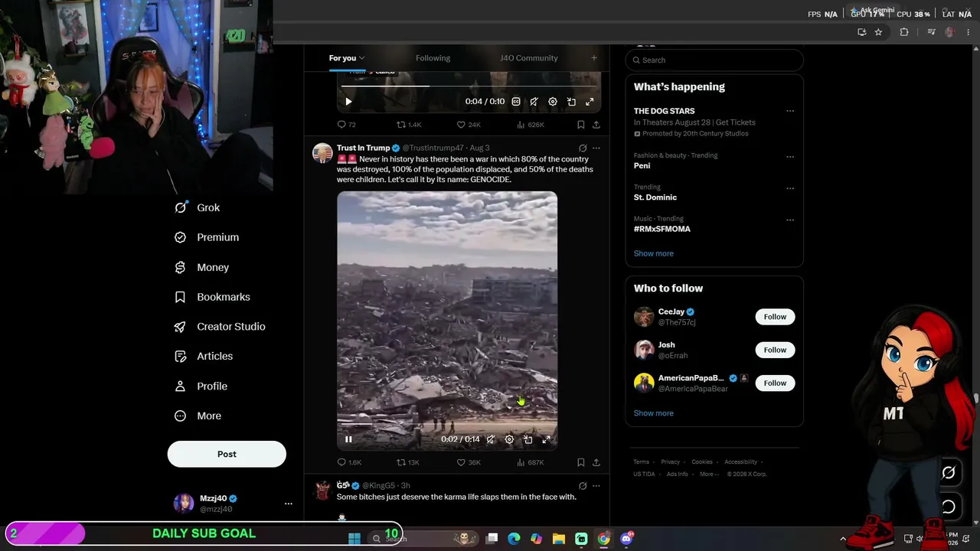The height and width of the screenshot is (551, 980).
Task: Open Chrome media controls icon
Action: coord(931,32)
